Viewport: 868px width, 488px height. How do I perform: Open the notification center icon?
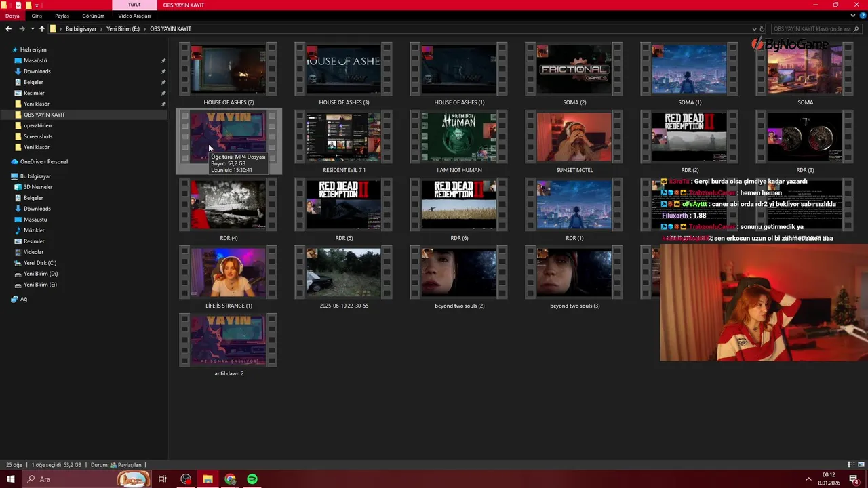(854, 479)
